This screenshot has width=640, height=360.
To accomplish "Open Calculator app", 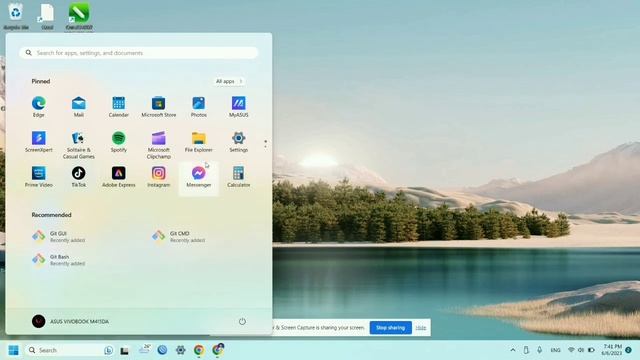I will pos(238,177).
